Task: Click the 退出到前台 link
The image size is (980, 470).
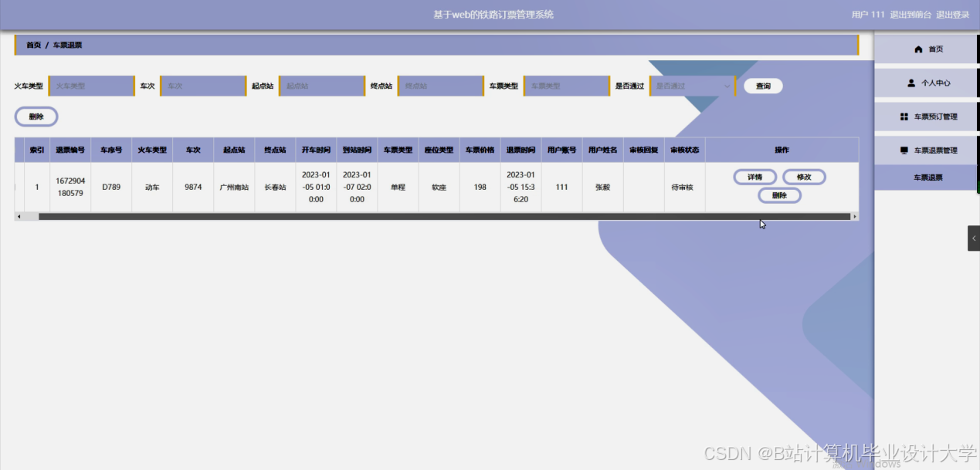Action: pyautogui.click(x=910, y=15)
